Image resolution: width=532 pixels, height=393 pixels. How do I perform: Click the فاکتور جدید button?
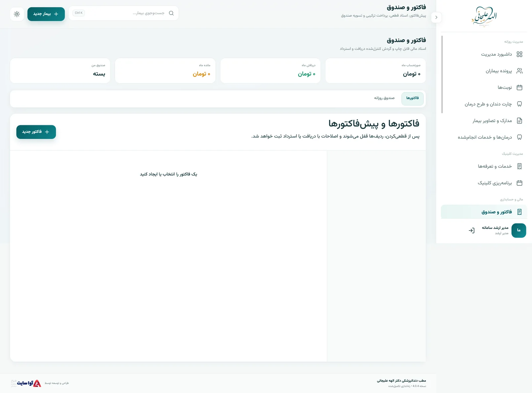36,132
